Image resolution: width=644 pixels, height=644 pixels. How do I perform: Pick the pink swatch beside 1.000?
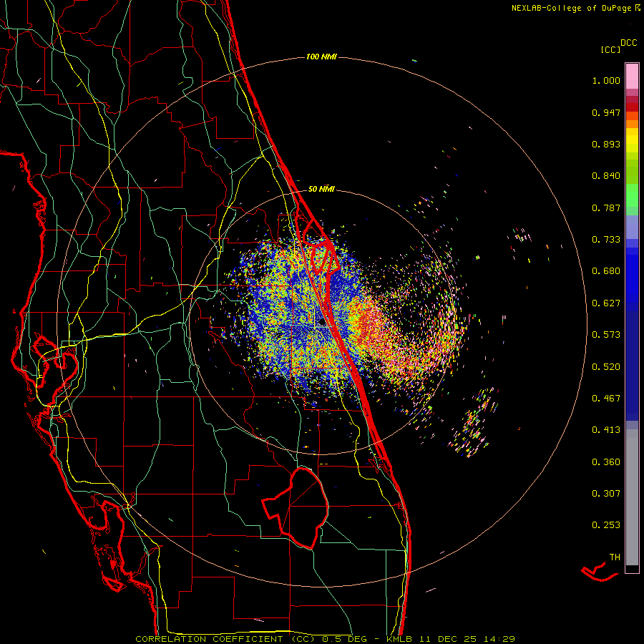[632, 77]
